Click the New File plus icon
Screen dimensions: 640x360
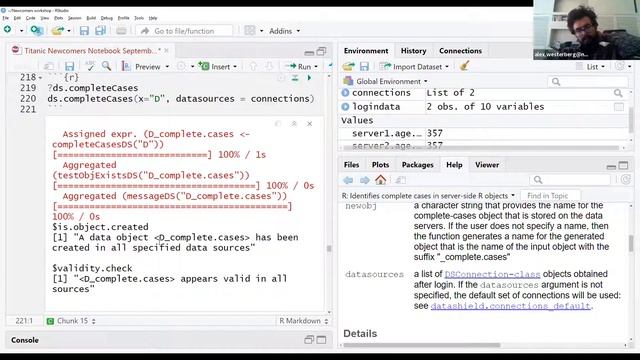7,30
